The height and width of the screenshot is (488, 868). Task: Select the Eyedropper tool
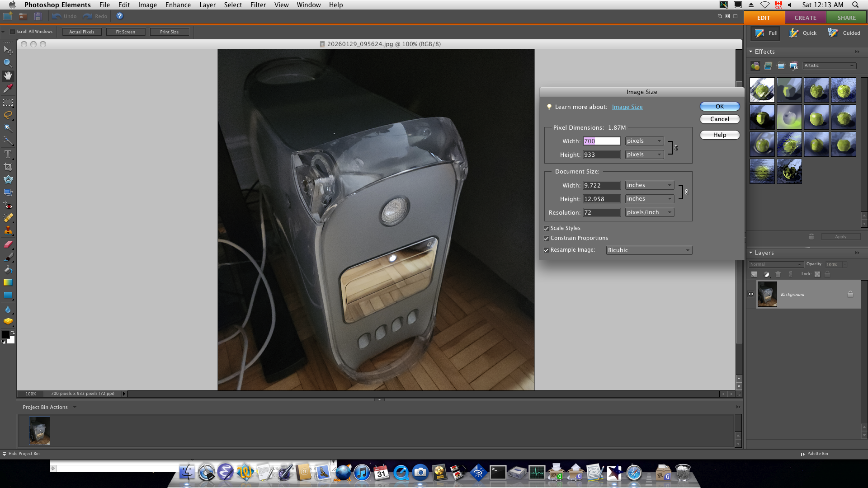tap(8, 89)
